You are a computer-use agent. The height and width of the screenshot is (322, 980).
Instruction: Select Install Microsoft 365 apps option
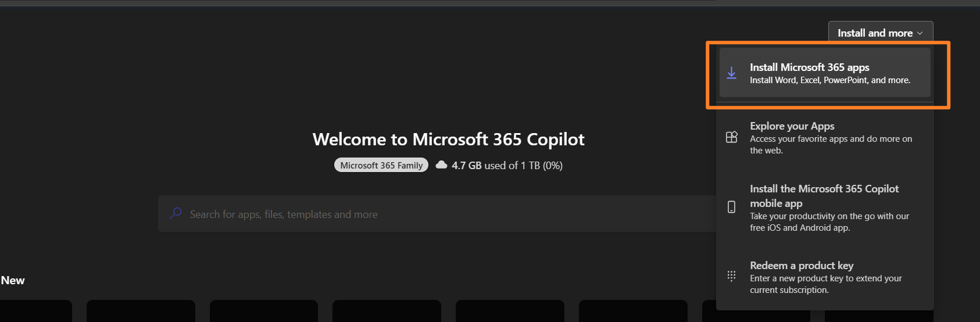coord(825,73)
